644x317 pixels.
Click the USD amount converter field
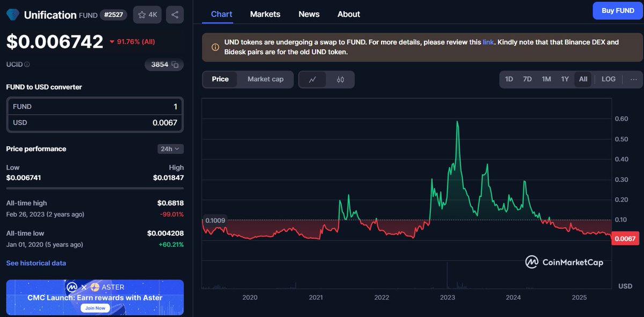pos(95,123)
